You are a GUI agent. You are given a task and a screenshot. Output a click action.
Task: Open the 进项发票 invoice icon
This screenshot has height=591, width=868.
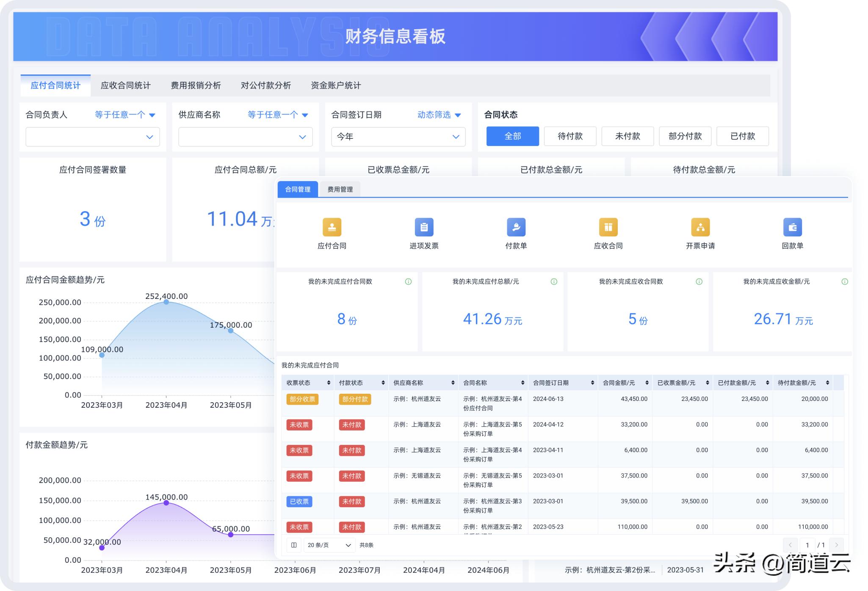coord(424,228)
